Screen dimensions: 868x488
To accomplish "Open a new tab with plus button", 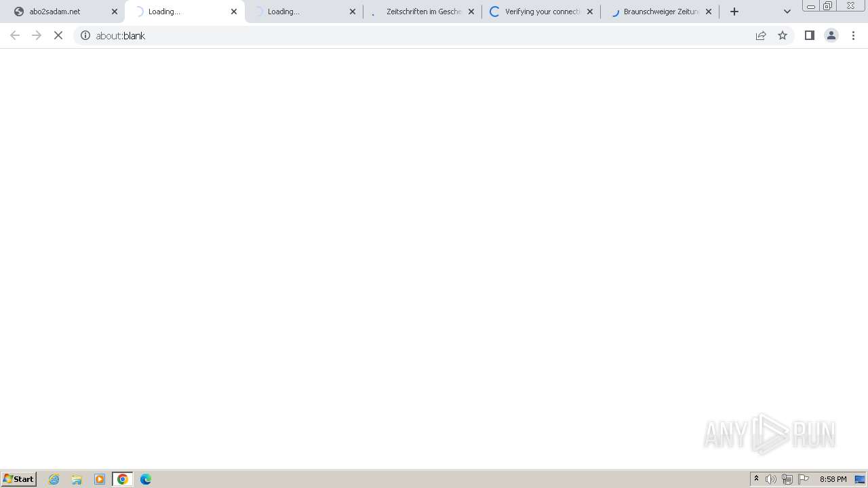I will [x=734, y=12].
